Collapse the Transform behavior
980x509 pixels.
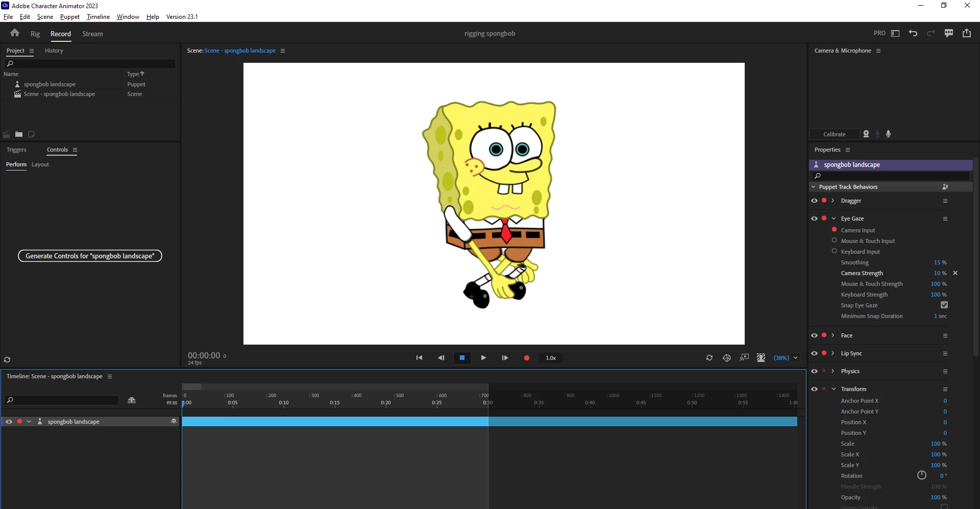[834, 389]
